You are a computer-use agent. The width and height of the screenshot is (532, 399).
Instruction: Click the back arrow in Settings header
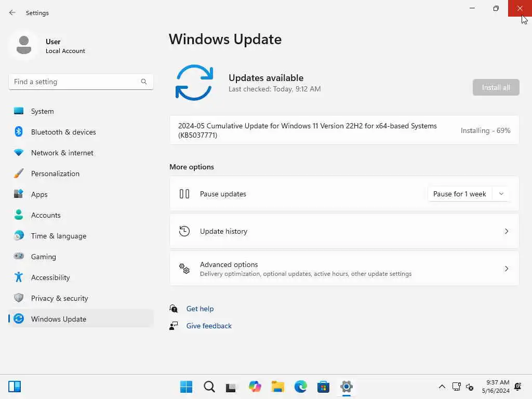pyautogui.click(x=12, y=12)
